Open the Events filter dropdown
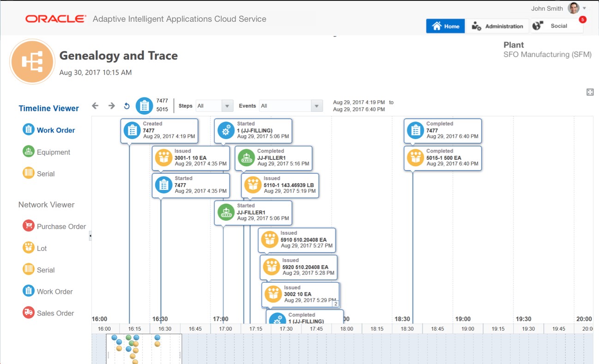Viewport: 599px width, 364px height. pos(316,105)
